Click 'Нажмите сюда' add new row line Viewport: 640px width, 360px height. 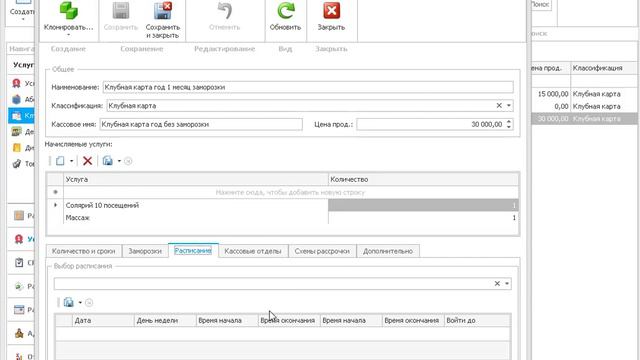click(290, 192)
